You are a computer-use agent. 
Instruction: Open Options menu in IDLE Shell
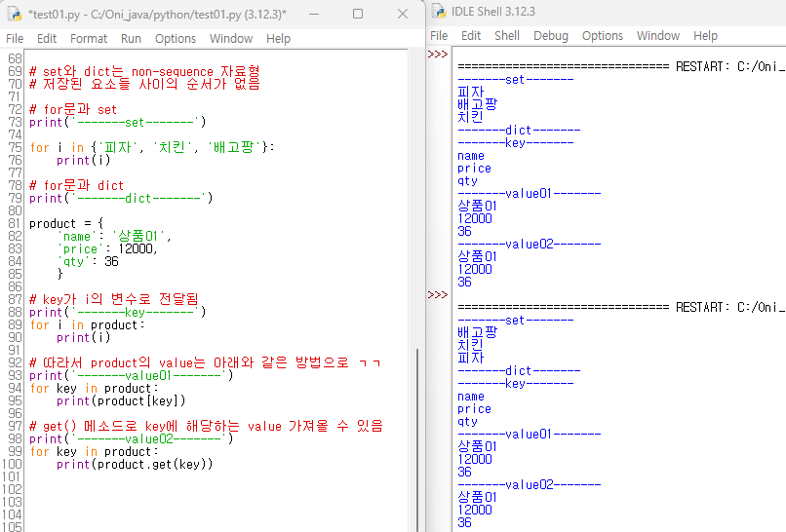[603, 36]
